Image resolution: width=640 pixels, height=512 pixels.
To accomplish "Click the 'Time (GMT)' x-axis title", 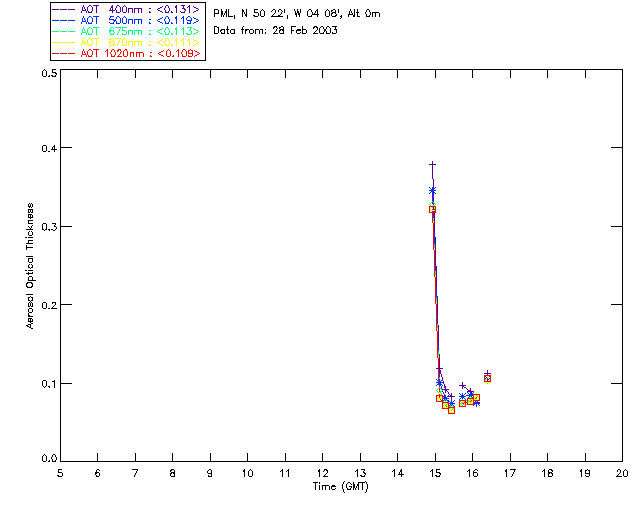I will point(340,487).
